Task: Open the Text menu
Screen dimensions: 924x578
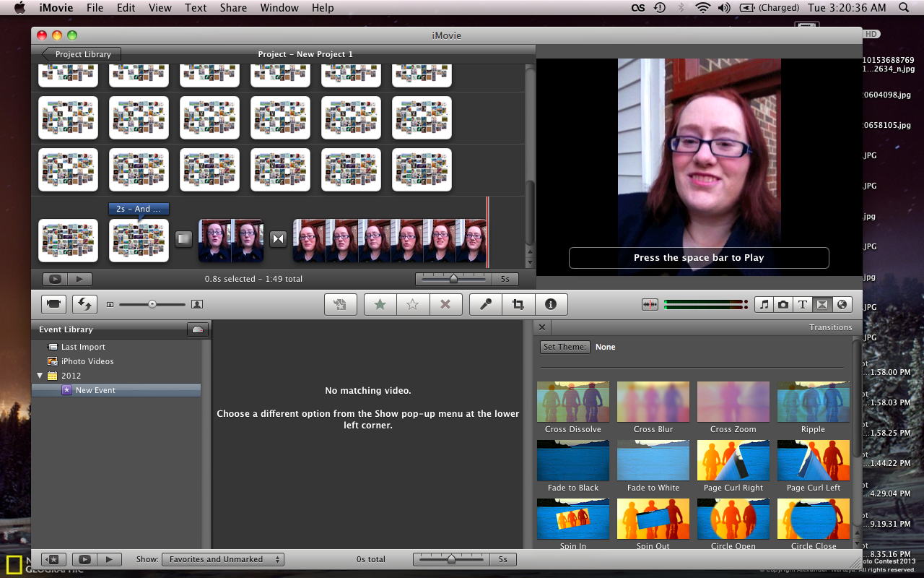Action: pyautogui.click(x=196, y=8)
